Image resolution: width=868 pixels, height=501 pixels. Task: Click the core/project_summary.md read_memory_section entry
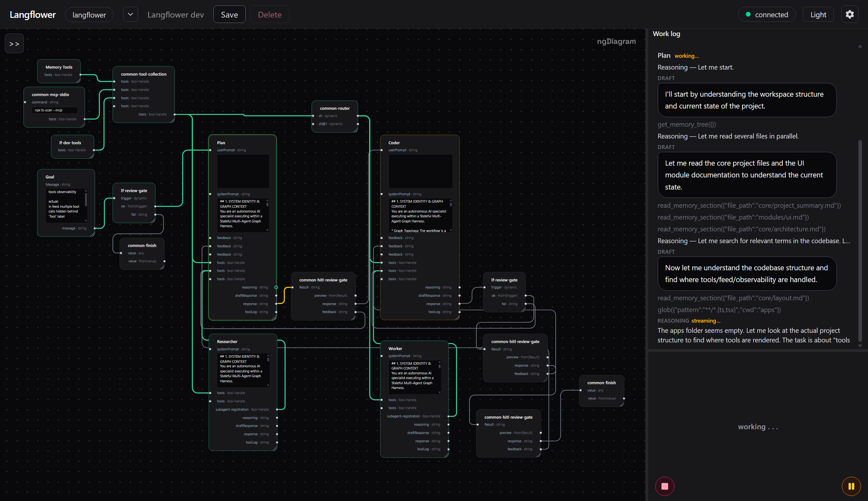pos(749,206)
